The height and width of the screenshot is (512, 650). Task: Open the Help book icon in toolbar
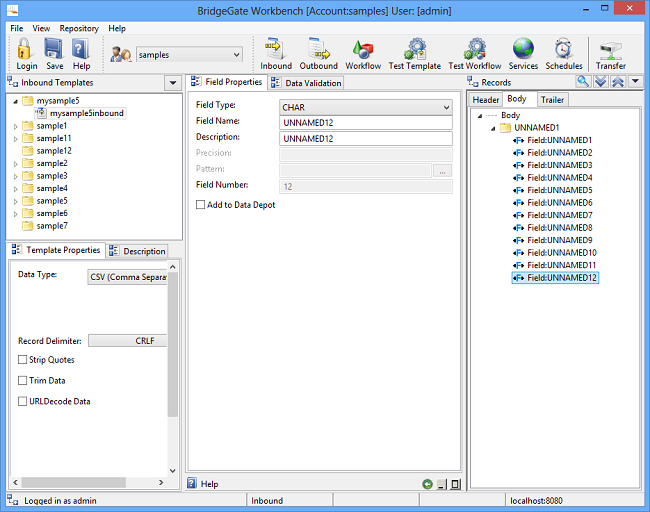pos(80,49)
